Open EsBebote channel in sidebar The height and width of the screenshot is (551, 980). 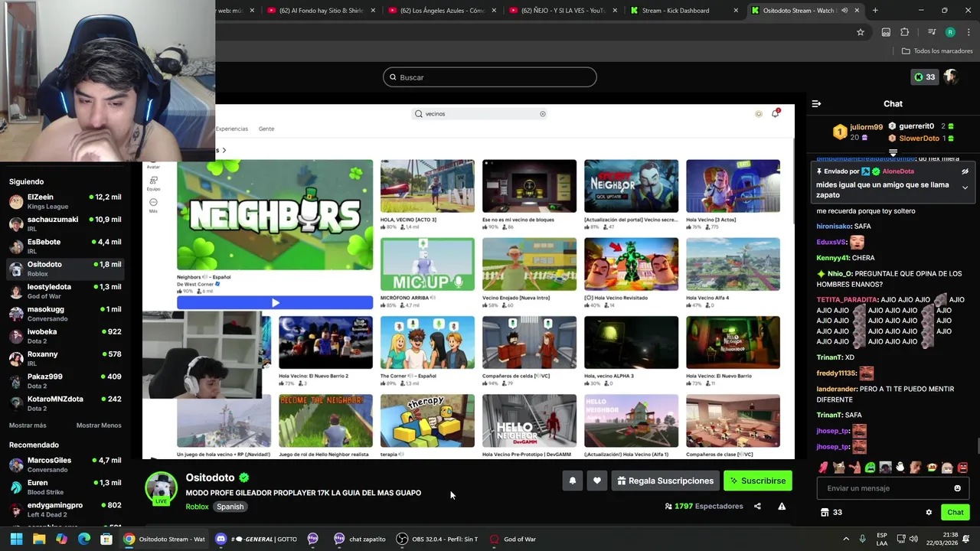coord(65,246)
